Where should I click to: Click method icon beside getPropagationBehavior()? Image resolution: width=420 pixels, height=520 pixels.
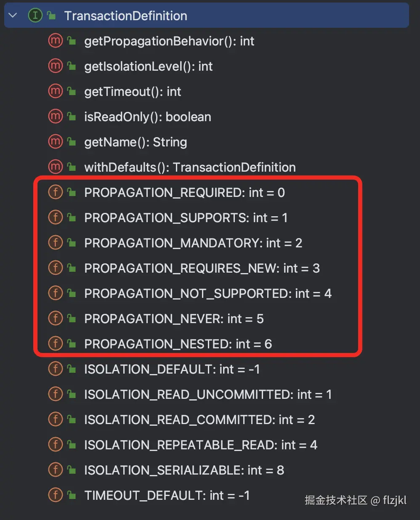click(x=55, y=40)
